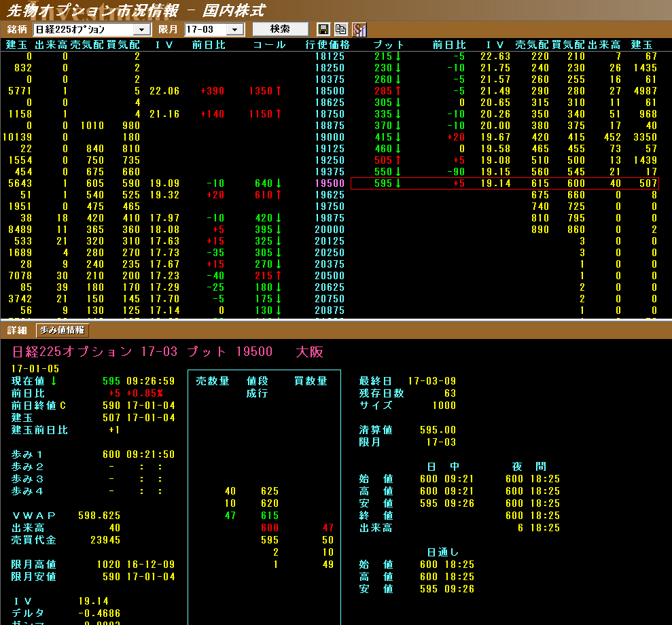Click the 行使価格 column header

coord(328,45)
